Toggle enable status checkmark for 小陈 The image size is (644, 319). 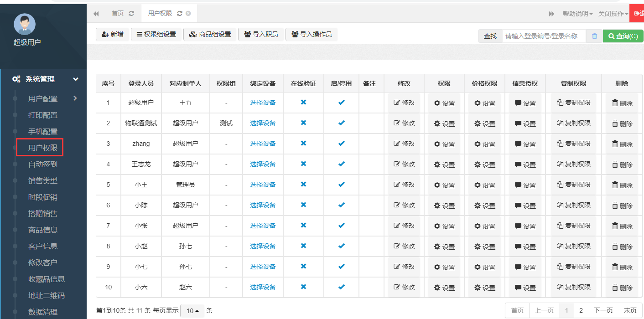pos(341,205)
